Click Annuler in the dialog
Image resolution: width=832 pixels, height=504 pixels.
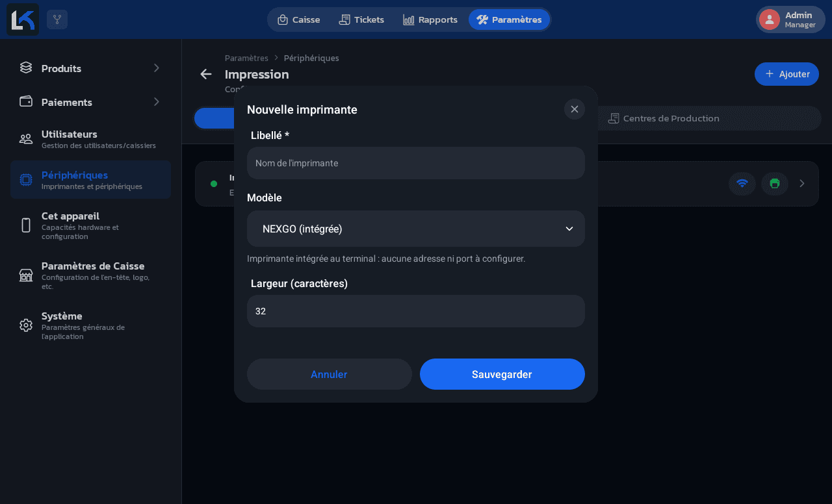(x=330, y=374)
